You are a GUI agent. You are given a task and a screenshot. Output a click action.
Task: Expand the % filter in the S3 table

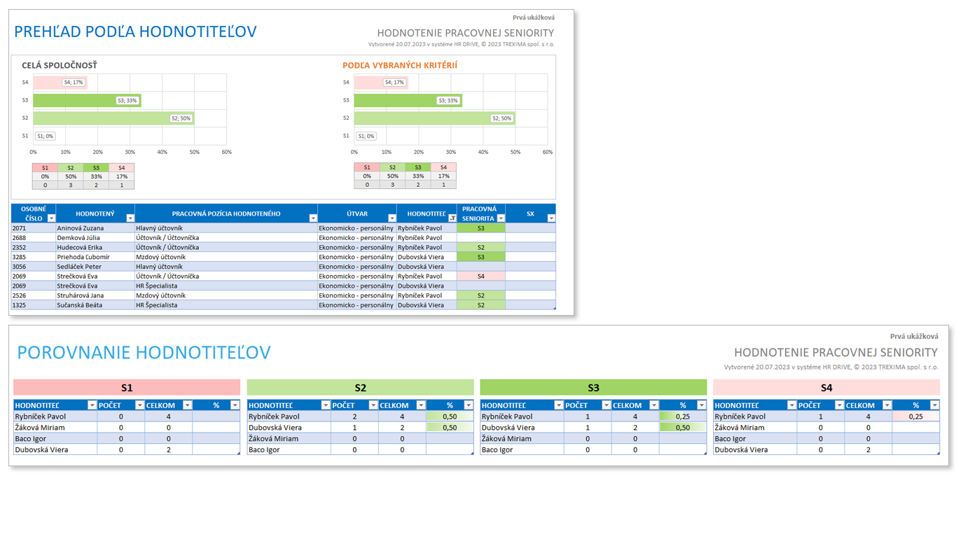pos(701,405)
